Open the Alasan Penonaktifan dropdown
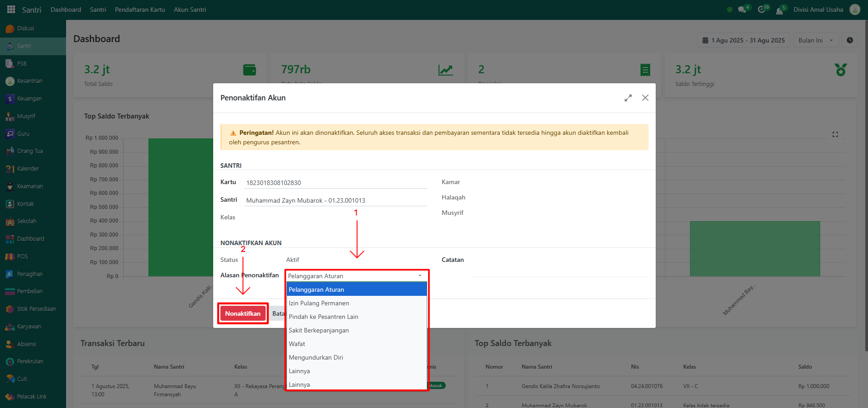868x408 pixels. click(356, 276)
